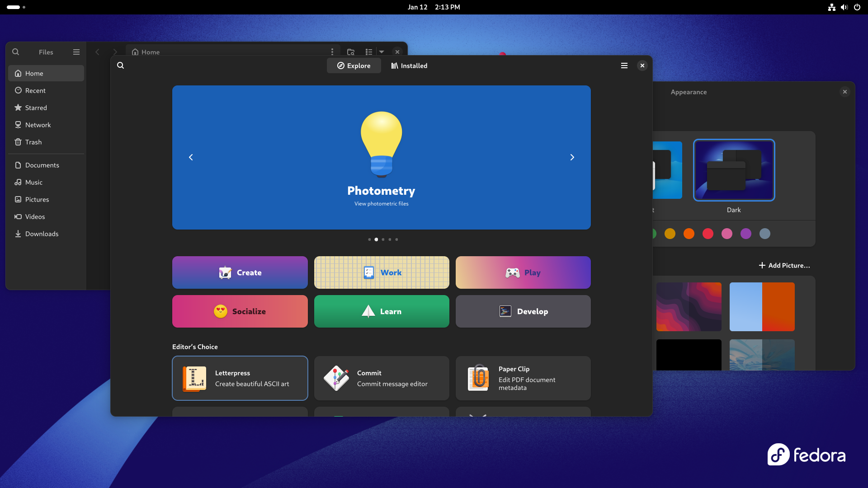Viewport: 868px width, 488px height.
Task: Click the Letterpress app icon
Action: pos(194,379)
